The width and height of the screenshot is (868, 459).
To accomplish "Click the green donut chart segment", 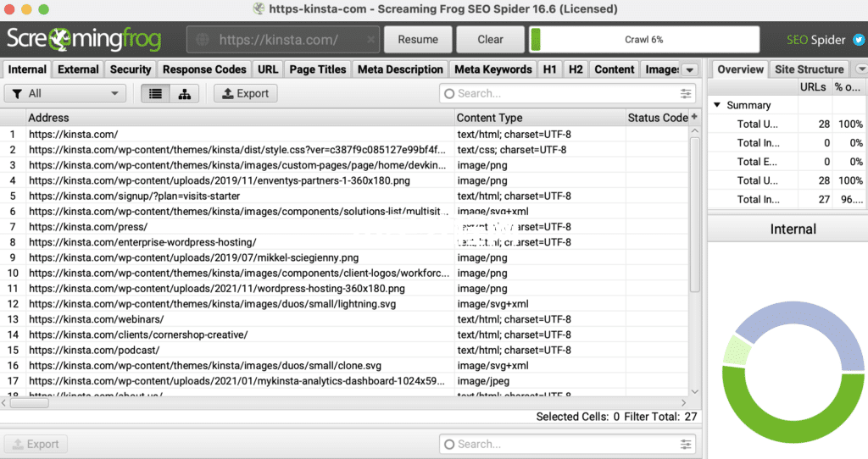I will 792,431.
